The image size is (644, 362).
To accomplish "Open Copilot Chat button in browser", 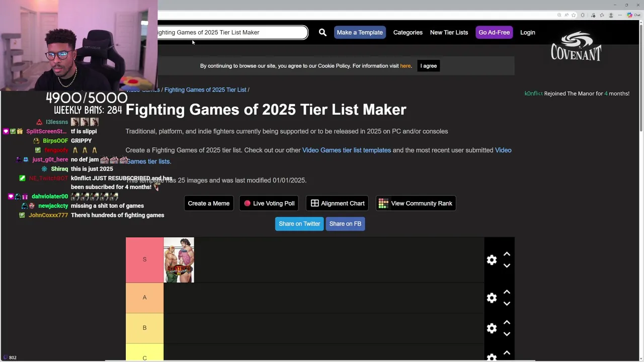I will coord(633,15).
